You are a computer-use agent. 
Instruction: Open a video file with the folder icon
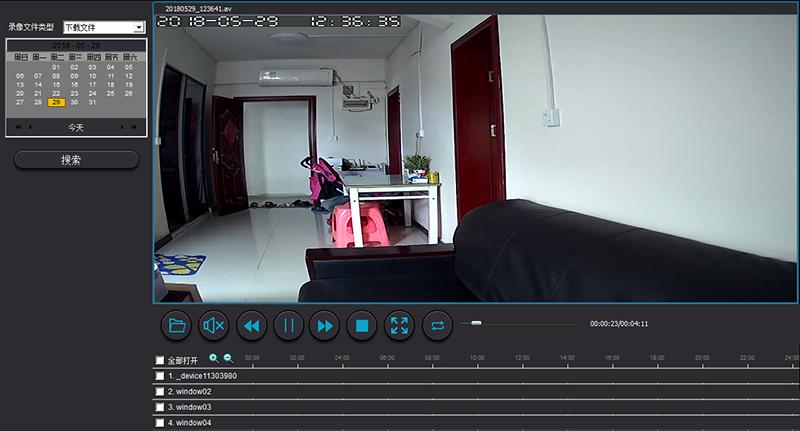tap(177, 325)
